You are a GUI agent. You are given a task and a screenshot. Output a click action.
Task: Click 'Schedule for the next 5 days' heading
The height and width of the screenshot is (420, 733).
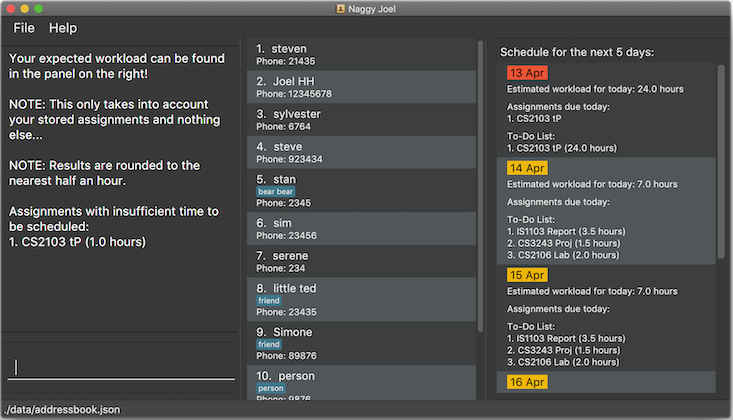577,52
